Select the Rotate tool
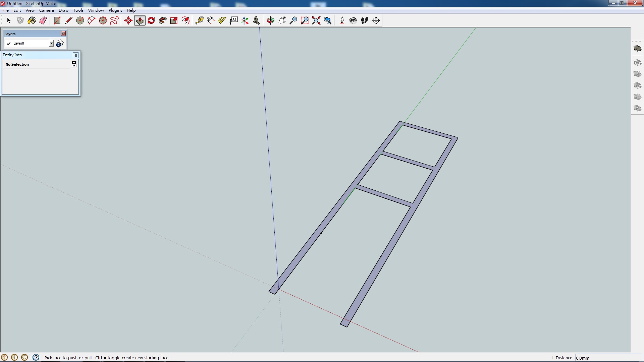Image resolution: width=644 pixels, height=362 pixels. (151, 20)
